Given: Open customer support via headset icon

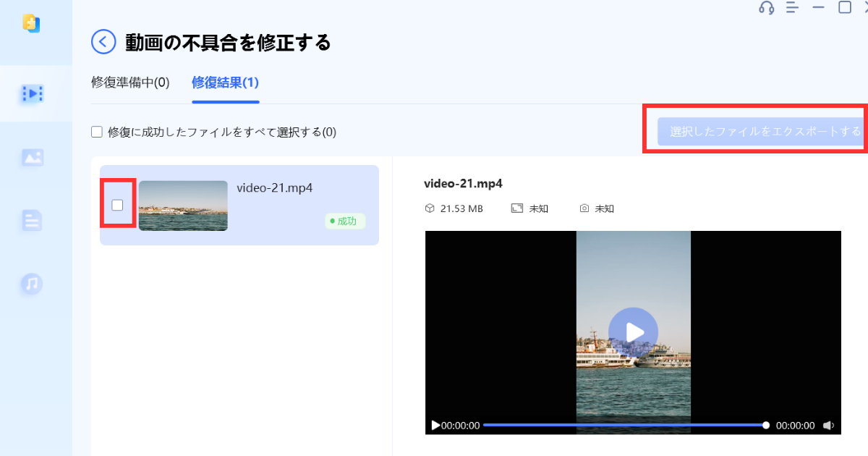Looking at the screenshot, I should (766, 8).
